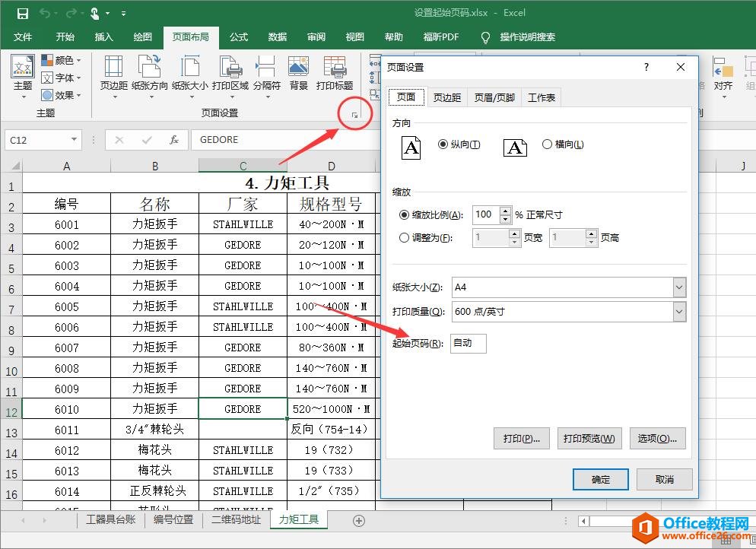Screen dimensions: 756x549
Task: Switch to Header/Footer (页眉/页脚) dialog tab
Action: coord(494,98)
